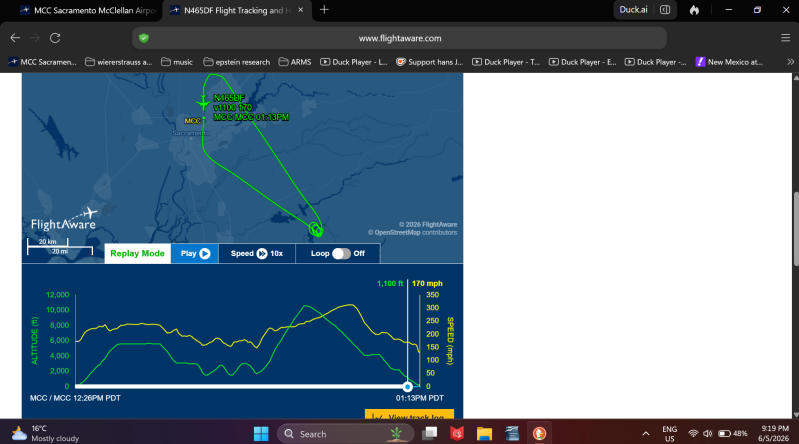Viewport: 799px width, 444px height.
Task: Open Wi-Fi network tray icon
Action: (693, 434)
